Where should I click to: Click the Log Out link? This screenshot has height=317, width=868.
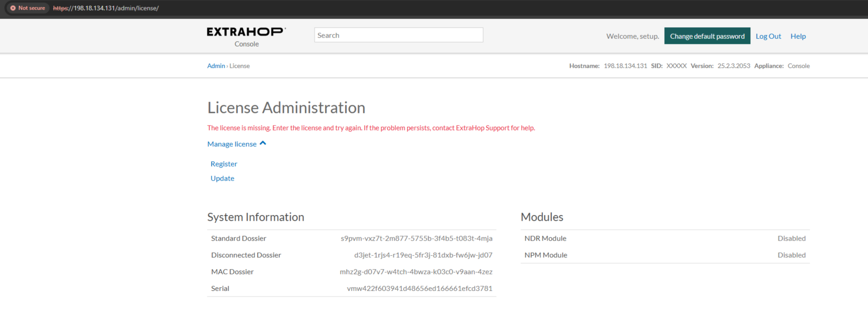(x=768, y=36)
